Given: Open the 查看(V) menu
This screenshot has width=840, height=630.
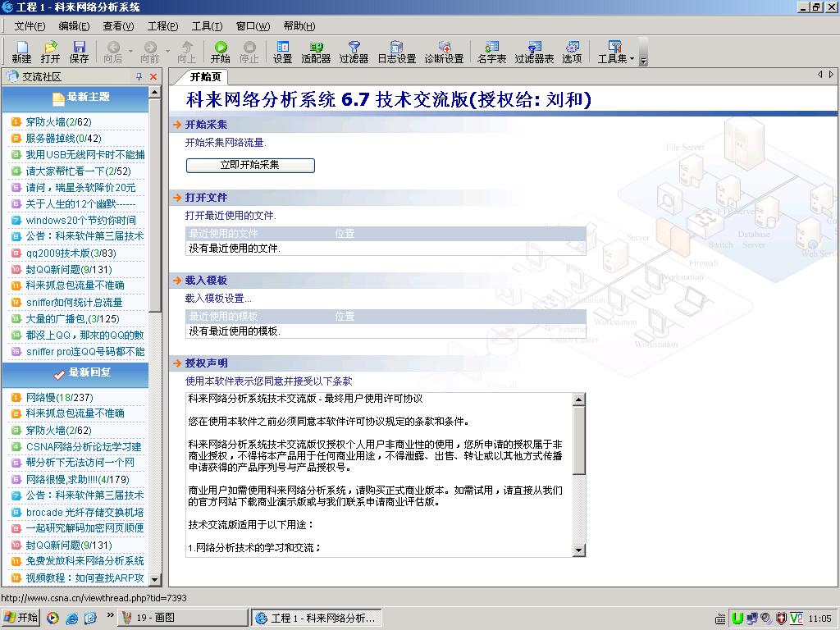Looking at the screenshot, I should point(118,25).
